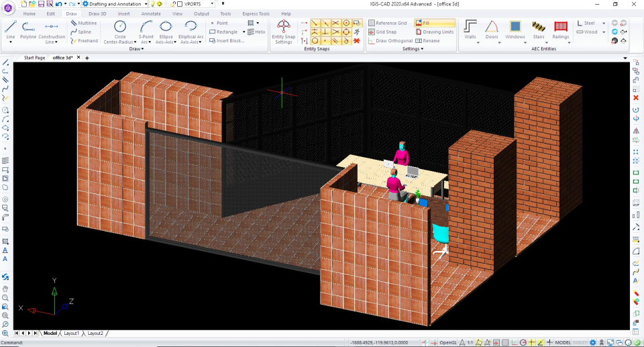
Task: Toggle OpenGL in status bar
Action: (447, 342)
